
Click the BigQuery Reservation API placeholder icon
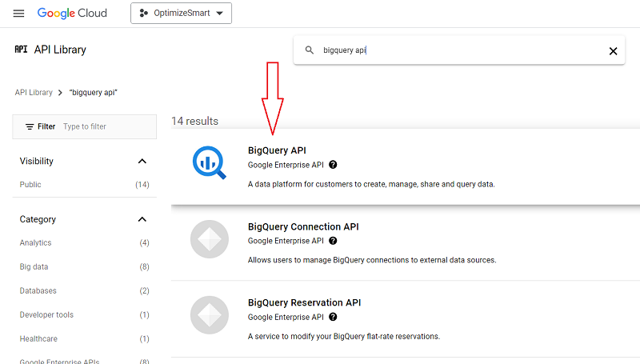[210, 315]
